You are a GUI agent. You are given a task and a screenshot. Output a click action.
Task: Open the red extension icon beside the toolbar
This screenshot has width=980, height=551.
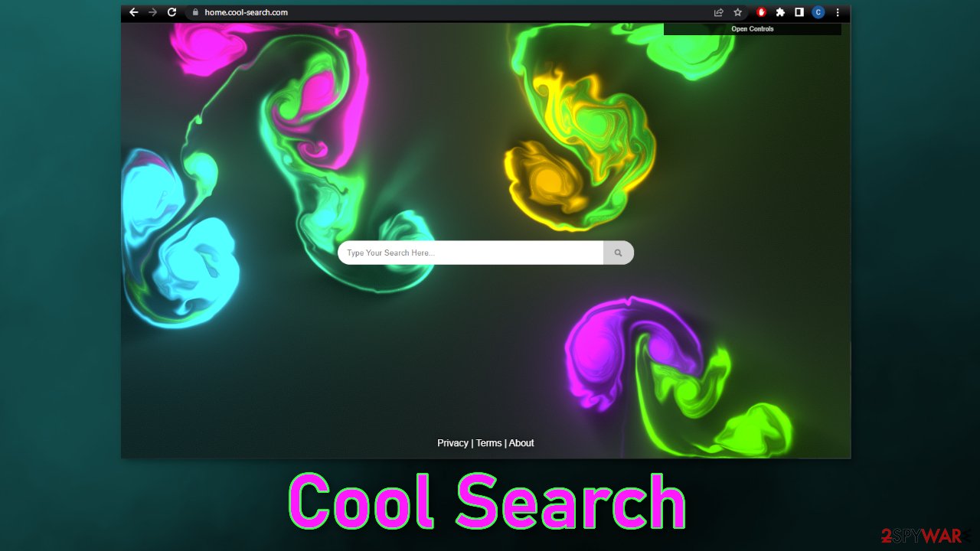tap(761, 12)
